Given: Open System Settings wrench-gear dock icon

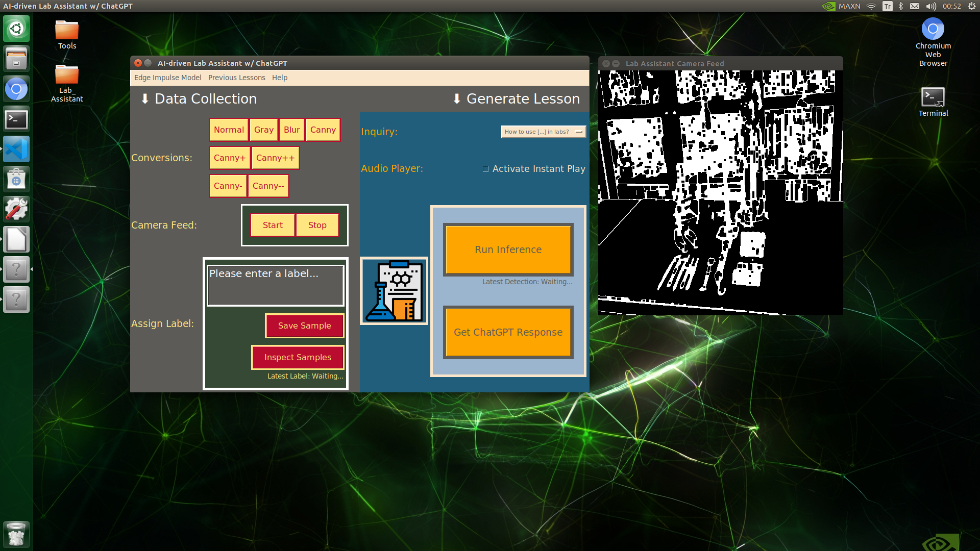Looking at the screenshot, I should [16, 210].
